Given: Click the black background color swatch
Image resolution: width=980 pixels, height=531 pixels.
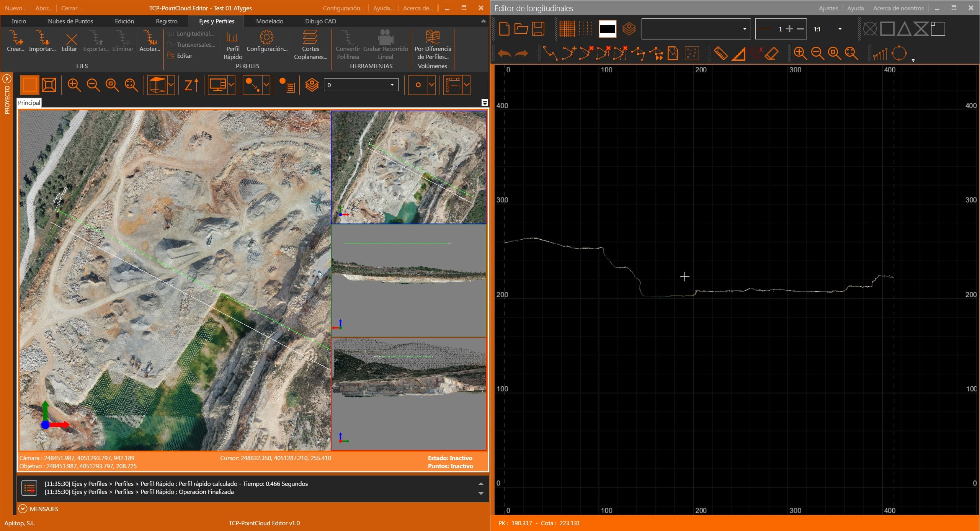Looking at the screenshot, I should pyautogui.click(x=608, y=29).
